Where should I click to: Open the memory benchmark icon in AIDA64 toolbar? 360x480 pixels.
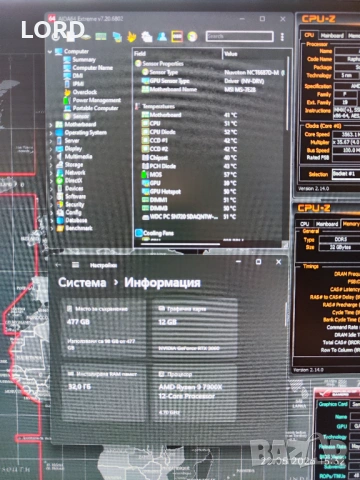101,36
